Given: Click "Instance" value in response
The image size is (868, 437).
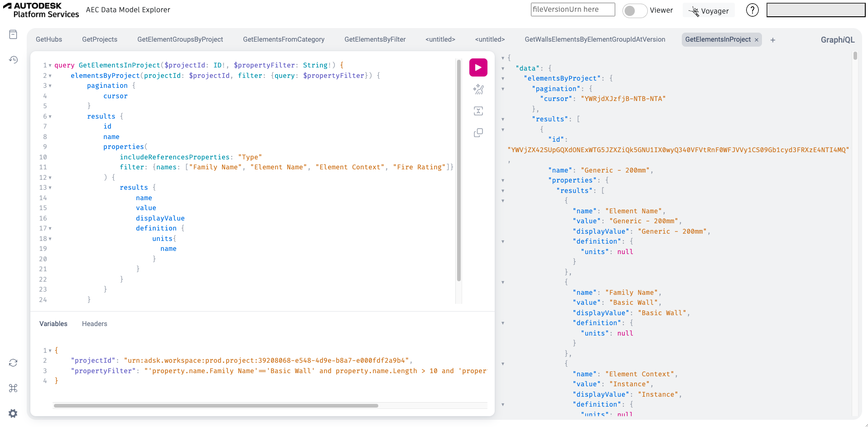Looking at the screenshot, I should (629, 384).
